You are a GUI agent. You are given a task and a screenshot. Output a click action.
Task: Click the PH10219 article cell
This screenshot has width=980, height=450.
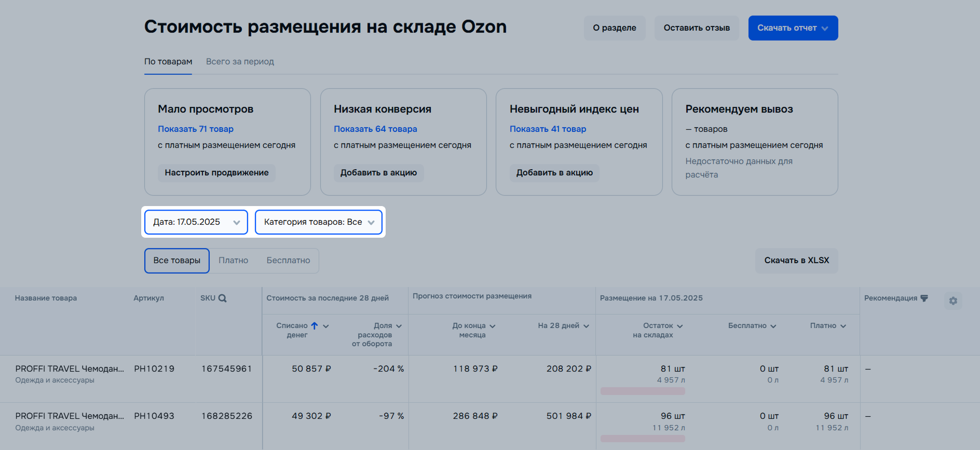[154, 369]
